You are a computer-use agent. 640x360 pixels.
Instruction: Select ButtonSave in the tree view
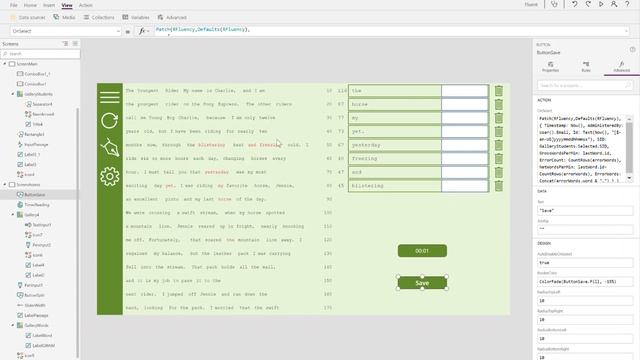click(35, 195)
